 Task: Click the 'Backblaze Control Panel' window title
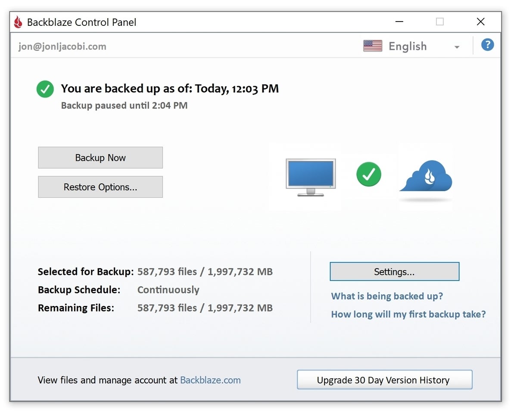click(81, 22)
